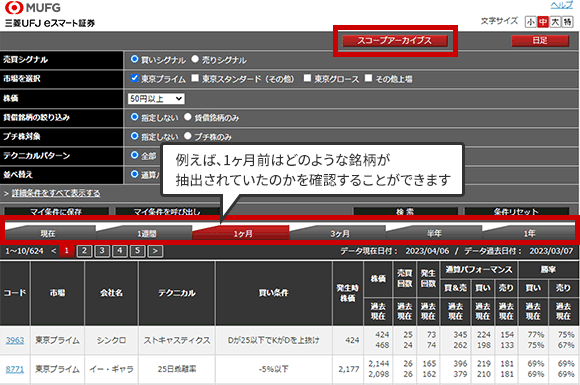The height and width of the screenshot is (385, 580).
Task: Go to results page 5
Action: (138, 251)
